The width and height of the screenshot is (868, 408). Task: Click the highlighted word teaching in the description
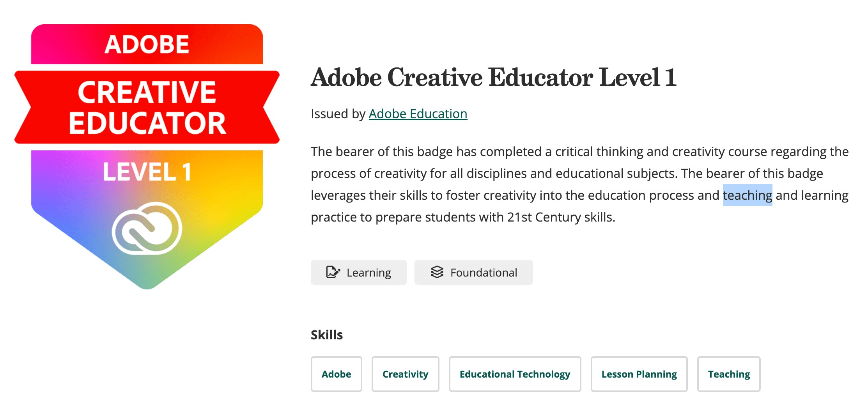747,195
